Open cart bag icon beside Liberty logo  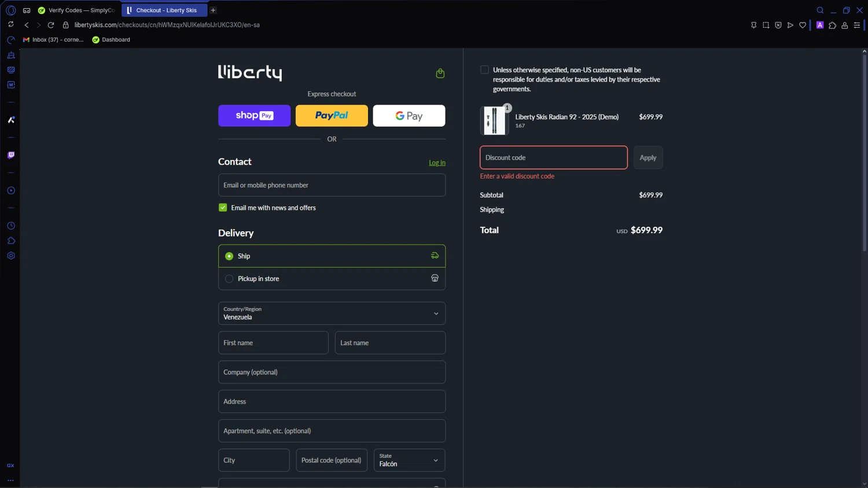[440, 73]
